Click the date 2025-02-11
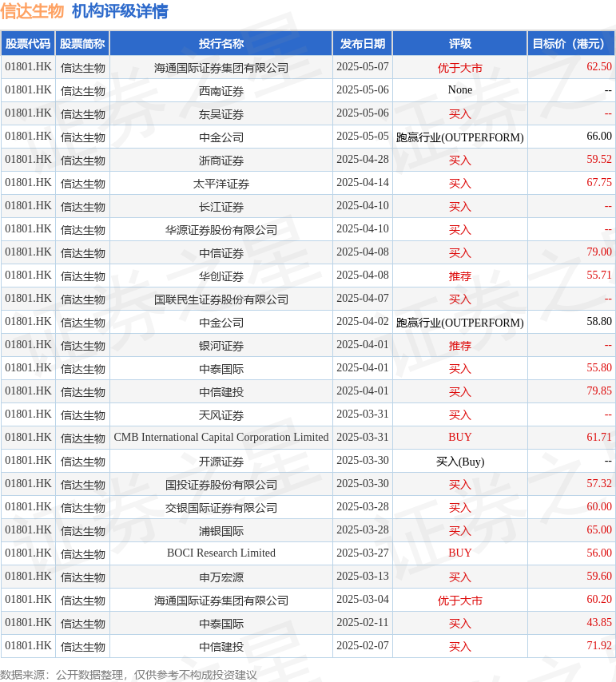Image resolution: width=616 pixels, height=682 pixels. (363, 622)
